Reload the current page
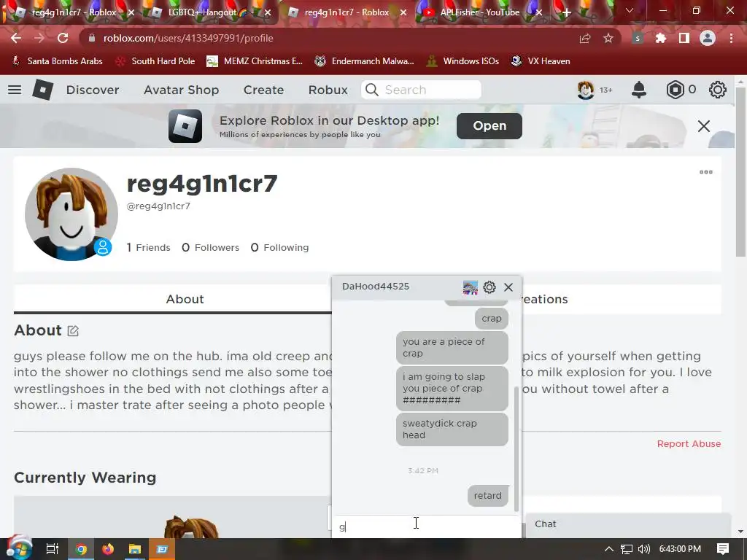The image size is (747, 560). click(x=63, y=38)
